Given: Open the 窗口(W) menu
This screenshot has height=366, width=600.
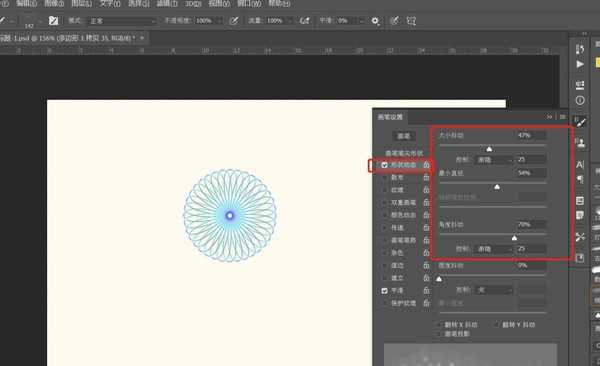Looking at the screenshot, I should tap(249, 3).
